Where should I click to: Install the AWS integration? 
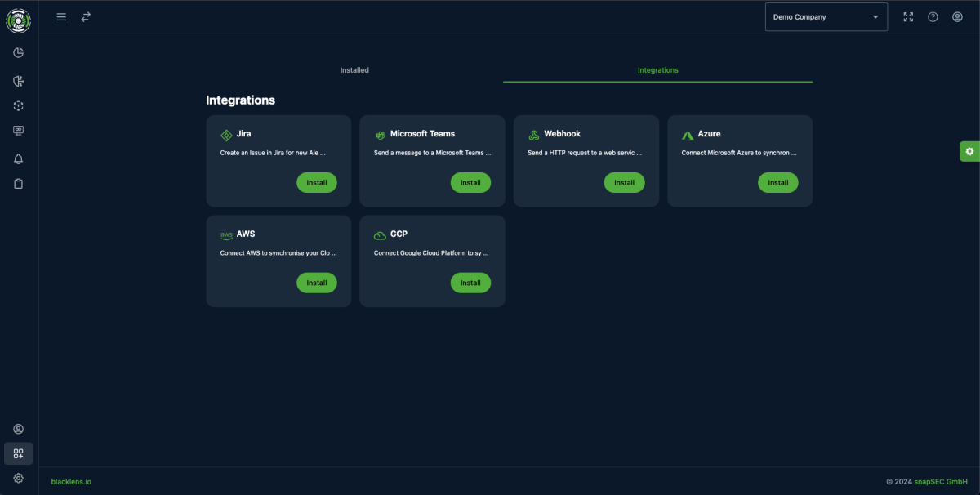[x=317, y=283]
